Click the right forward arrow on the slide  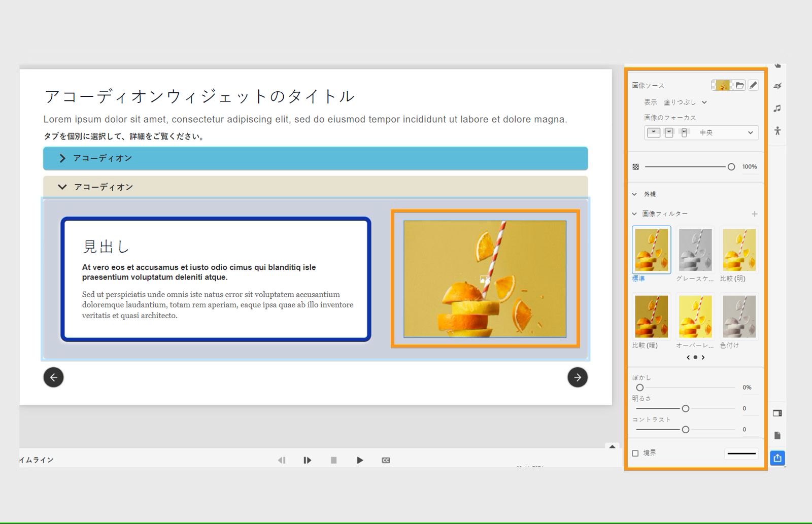click(578, 377)
